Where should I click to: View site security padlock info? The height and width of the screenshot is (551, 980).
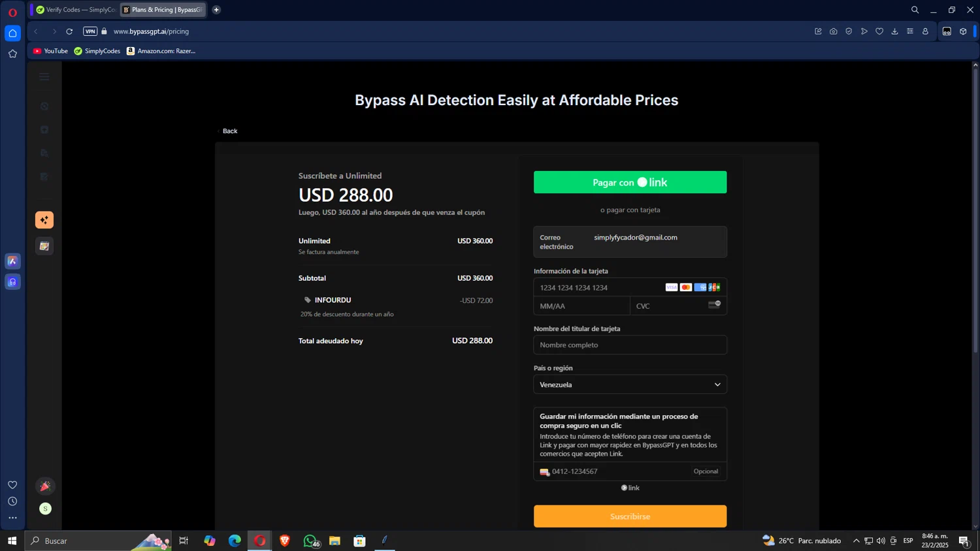104,31
